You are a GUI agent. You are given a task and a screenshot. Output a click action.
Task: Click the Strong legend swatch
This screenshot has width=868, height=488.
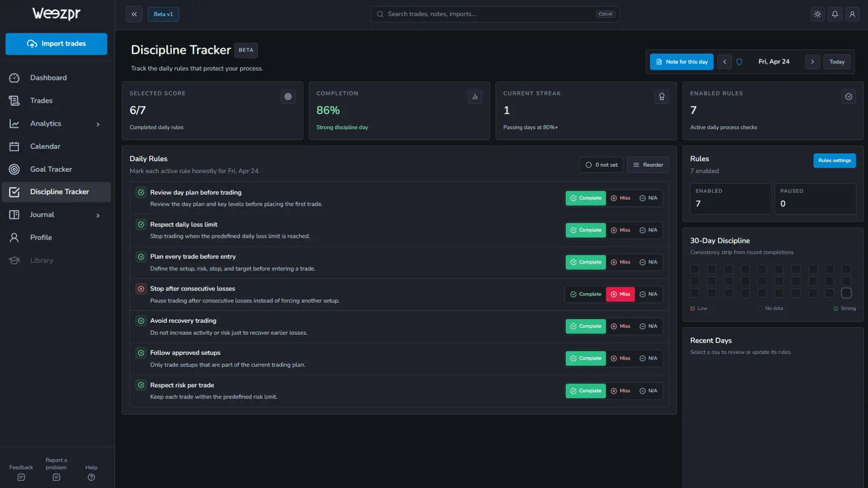836,309
